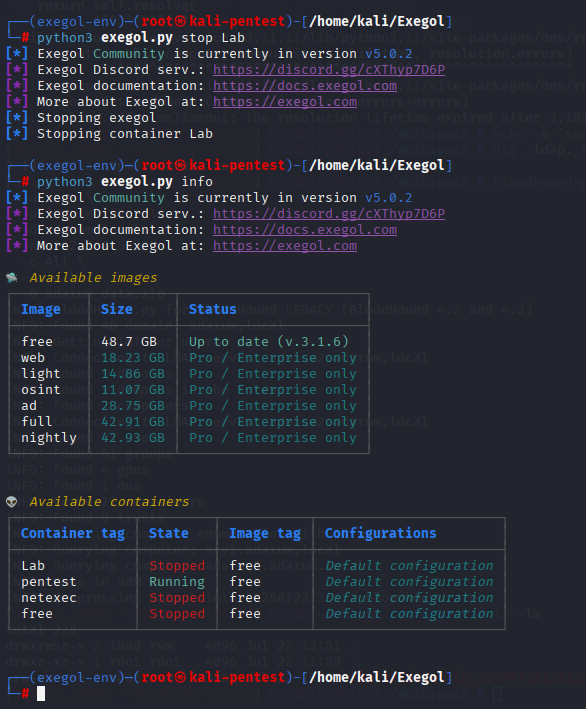Click the flying saucer emoji beside Available images
This screenshot has width=586, height=709.
coord(12,277)
